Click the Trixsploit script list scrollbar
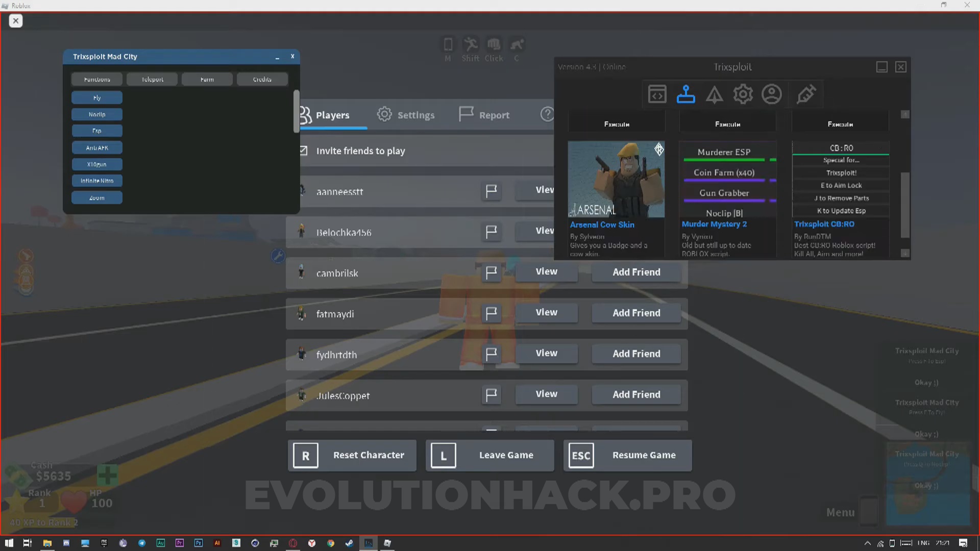This screenshot has width=980, height=551. click(905, 205)
